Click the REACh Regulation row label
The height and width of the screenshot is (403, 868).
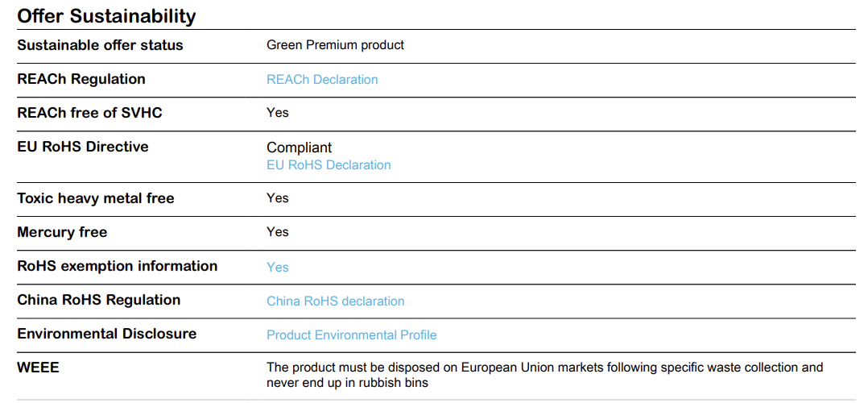pyautogui.click(x=81, y=79)
